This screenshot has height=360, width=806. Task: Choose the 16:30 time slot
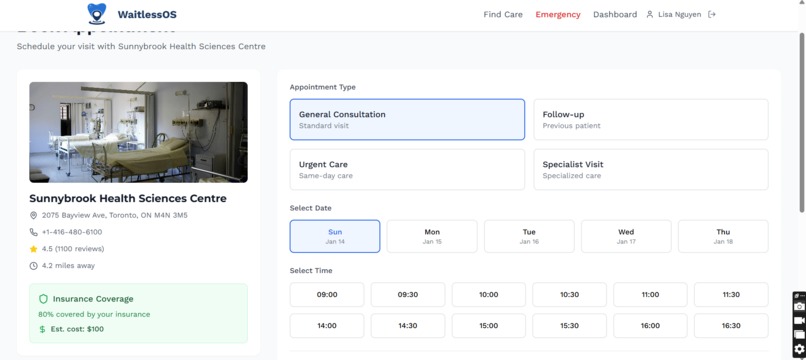(x=731, y=326)
